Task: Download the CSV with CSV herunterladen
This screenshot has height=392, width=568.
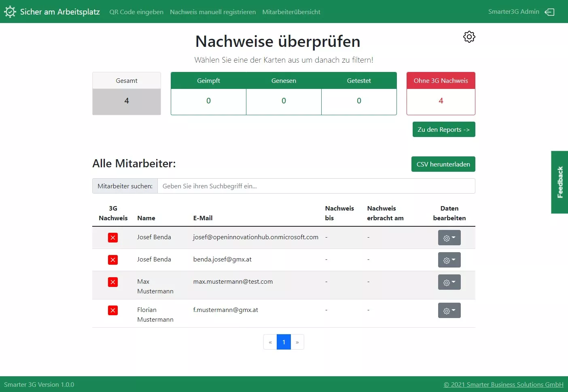Action: 443,164
